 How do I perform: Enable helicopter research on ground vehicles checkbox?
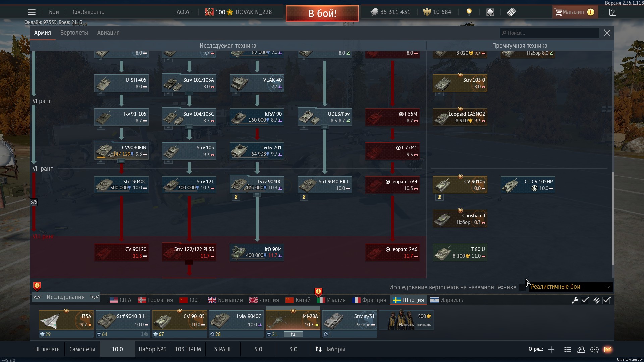click(522, 287)
